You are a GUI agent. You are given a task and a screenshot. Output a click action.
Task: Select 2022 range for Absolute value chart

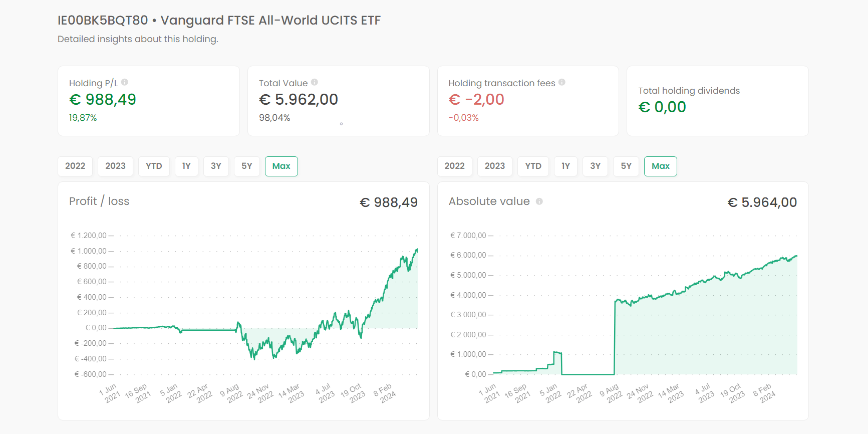pos(455,166)
